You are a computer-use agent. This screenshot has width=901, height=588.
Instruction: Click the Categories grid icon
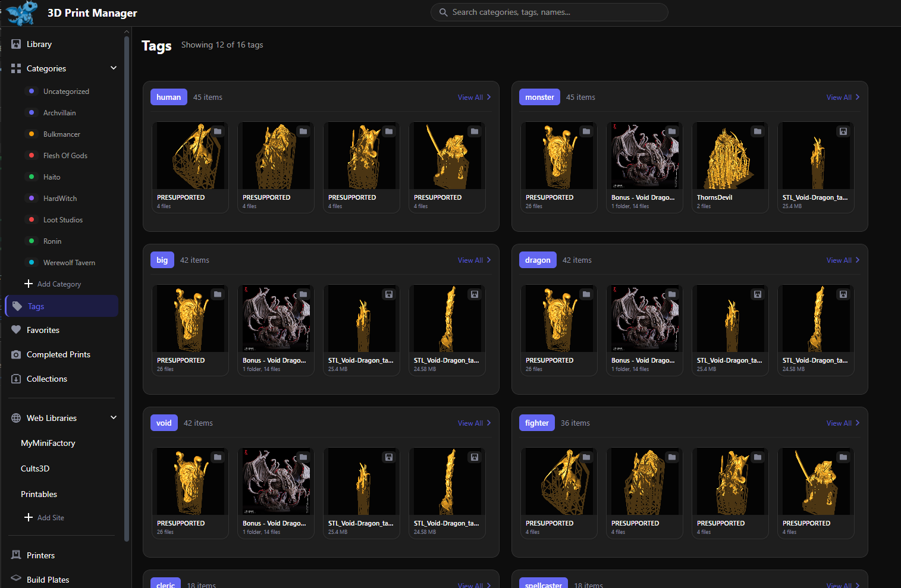(16, 68)
